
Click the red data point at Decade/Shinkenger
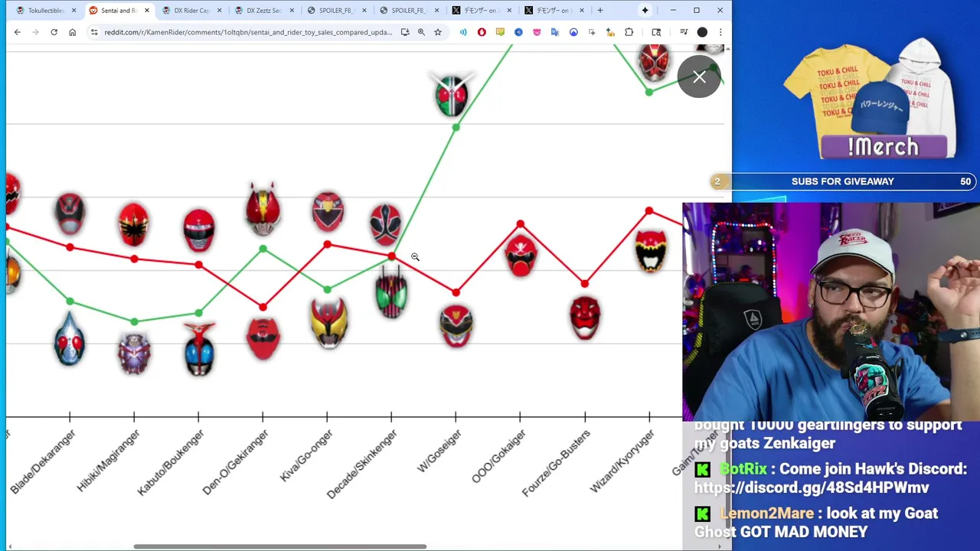point(391,256)
